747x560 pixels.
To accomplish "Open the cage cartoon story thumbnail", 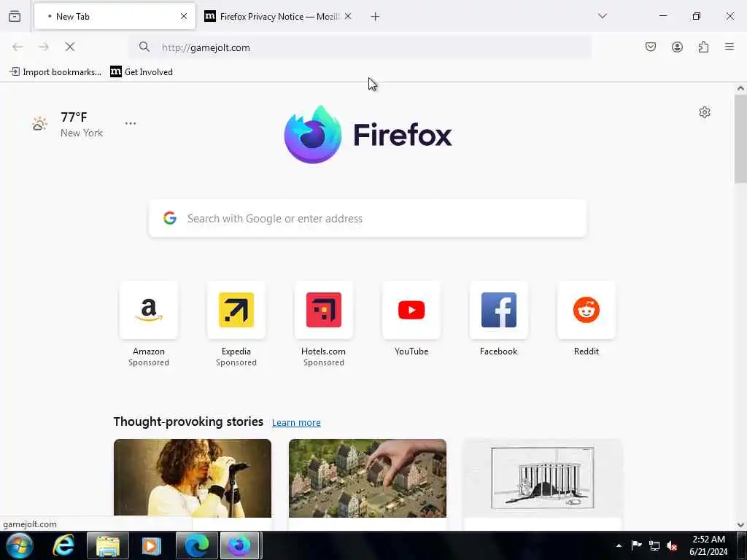I will pyautogui.click(x=543, y=478).
